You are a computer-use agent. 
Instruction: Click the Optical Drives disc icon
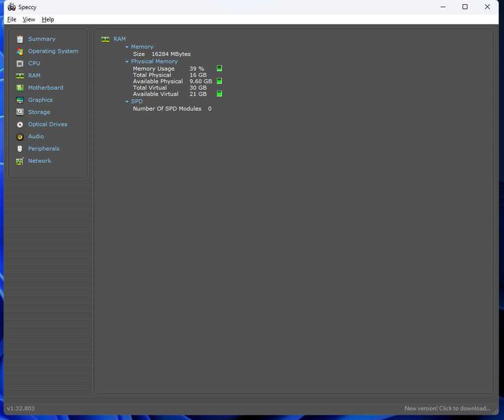point(20,124)
